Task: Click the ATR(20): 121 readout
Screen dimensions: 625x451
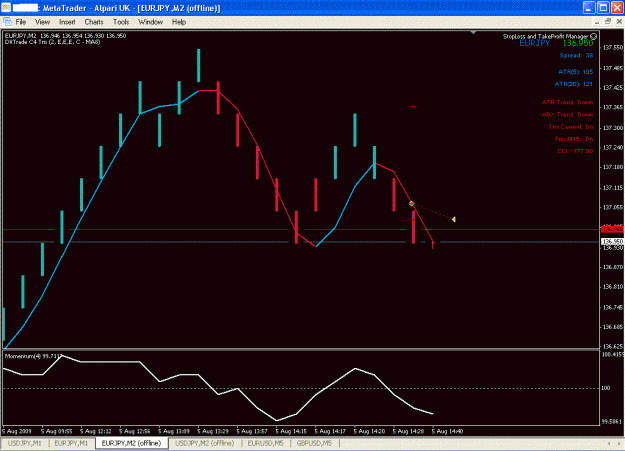Action: point(574,84)
